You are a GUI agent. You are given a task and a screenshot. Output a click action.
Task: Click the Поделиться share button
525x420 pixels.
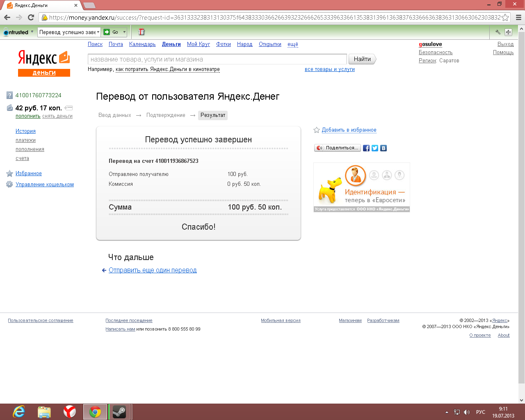coord(338,148)
